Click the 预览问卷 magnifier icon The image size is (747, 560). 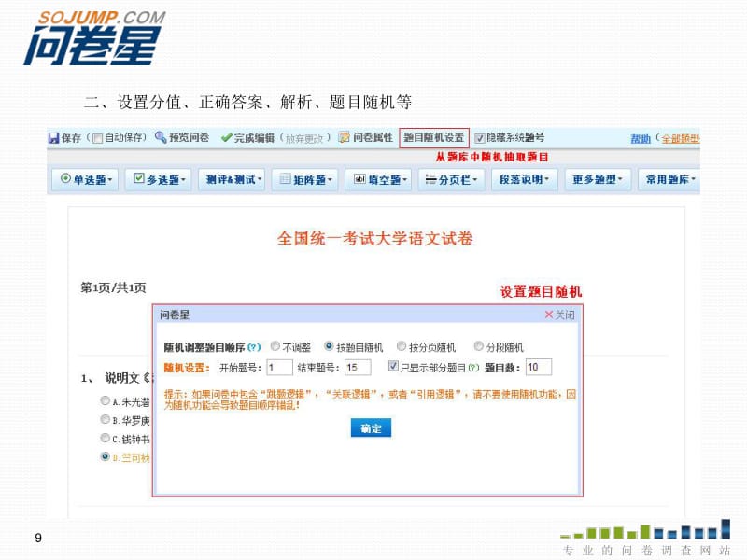pyautogui.click(x=161, y=137)
